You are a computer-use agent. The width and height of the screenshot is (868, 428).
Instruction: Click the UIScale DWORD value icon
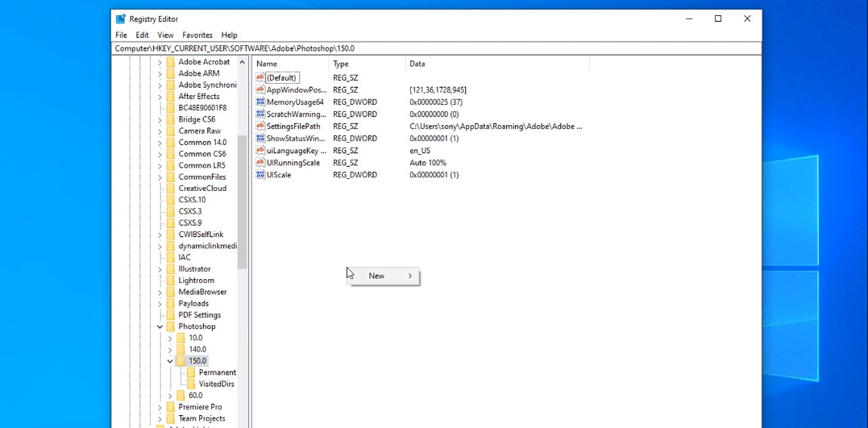point(260,174)
